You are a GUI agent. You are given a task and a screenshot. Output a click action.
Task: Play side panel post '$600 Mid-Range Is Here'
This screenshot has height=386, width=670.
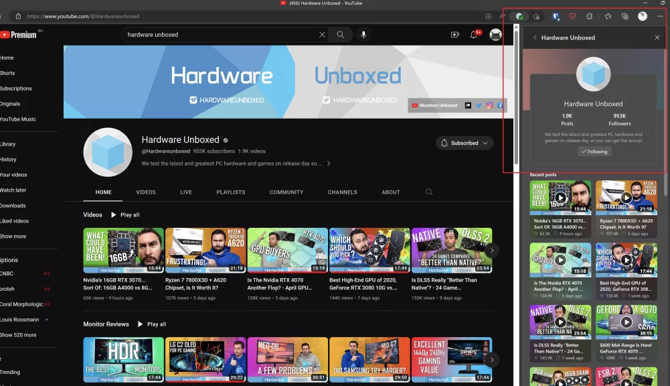(626, 322)
